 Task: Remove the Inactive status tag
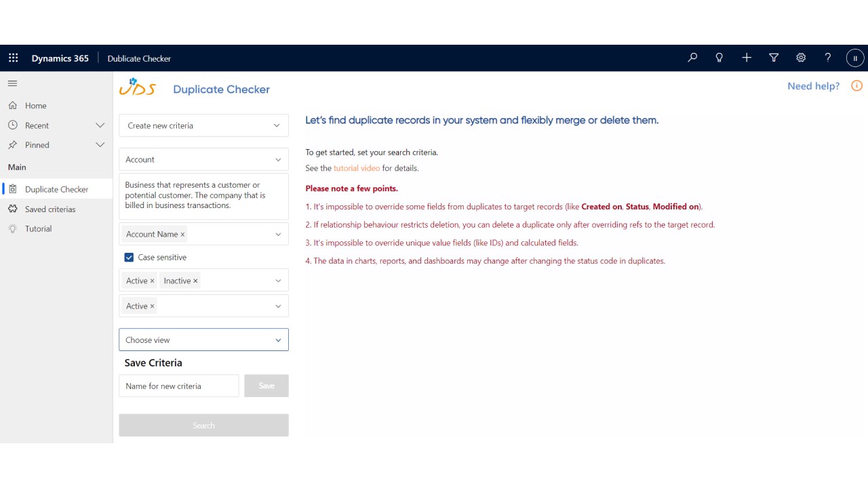(x=195, y=281)
